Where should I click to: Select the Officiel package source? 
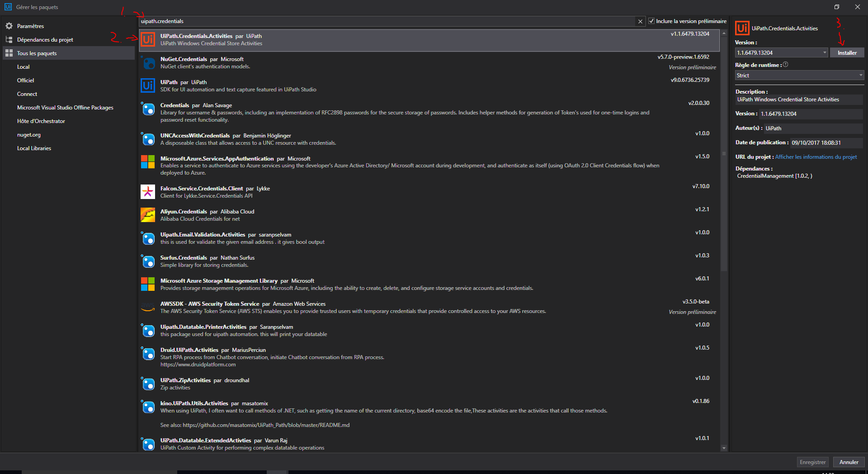click(x=26, y=80)
